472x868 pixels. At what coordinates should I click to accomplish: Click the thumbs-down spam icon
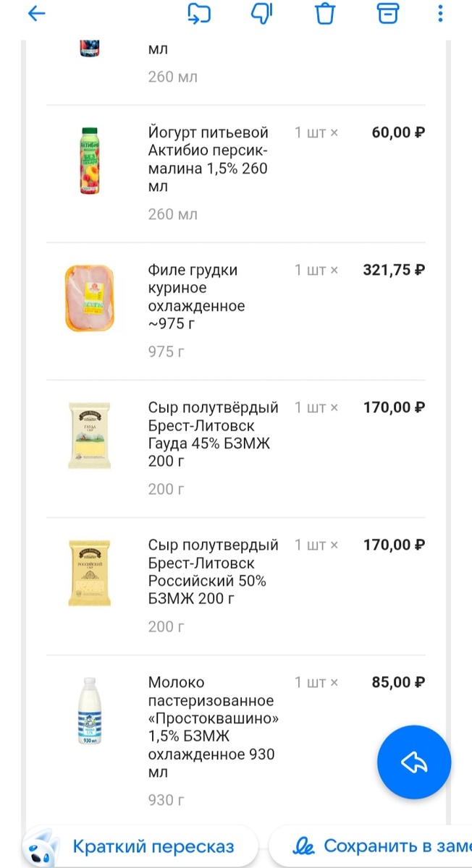coord(261,13)
